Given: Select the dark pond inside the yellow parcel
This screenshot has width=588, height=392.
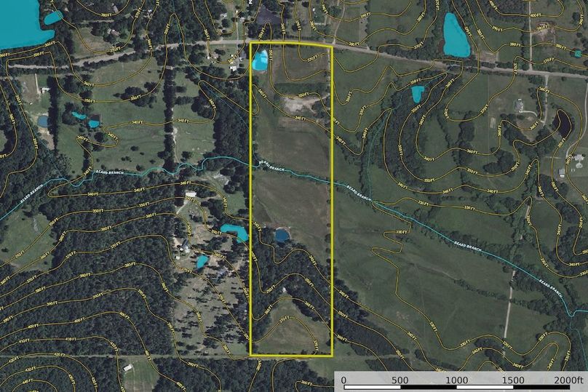Looking at the screenshot, I should 282,235.
